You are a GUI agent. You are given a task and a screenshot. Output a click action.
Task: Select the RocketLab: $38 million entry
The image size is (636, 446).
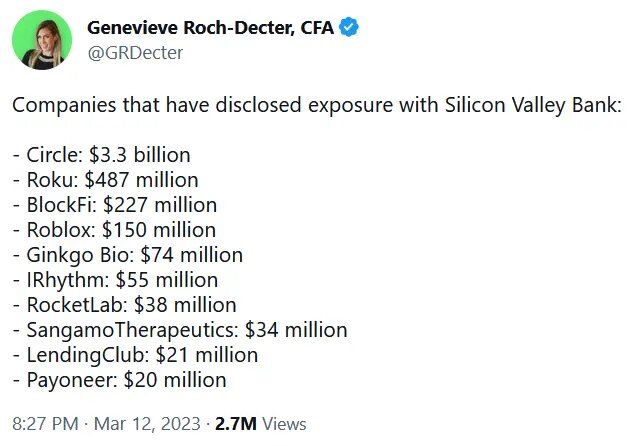(125, 305)
